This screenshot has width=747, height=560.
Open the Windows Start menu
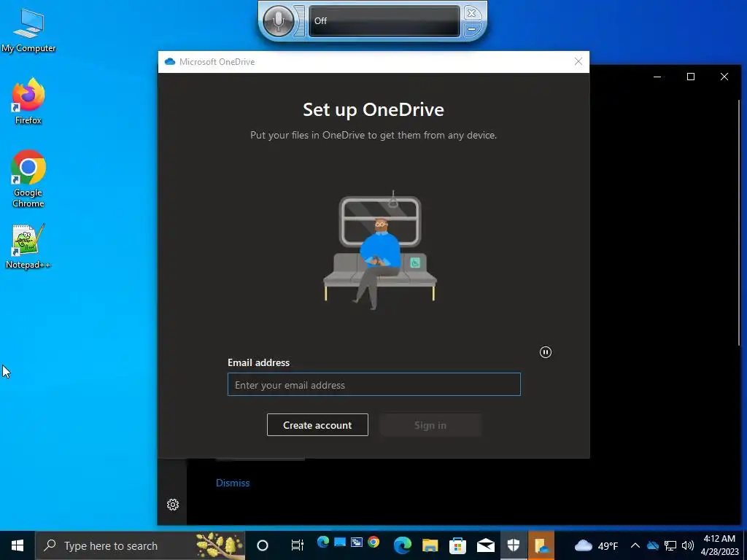18,545
